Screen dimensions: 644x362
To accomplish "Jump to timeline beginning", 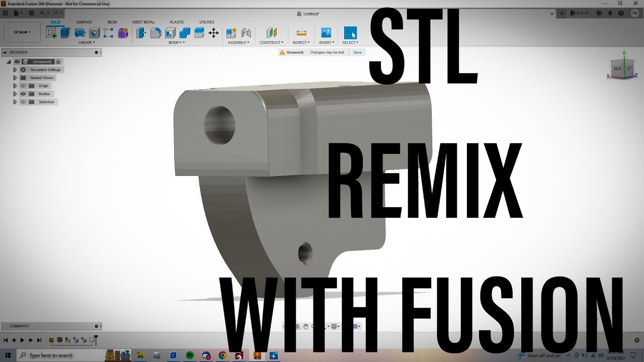I will (x=5, y=340).
